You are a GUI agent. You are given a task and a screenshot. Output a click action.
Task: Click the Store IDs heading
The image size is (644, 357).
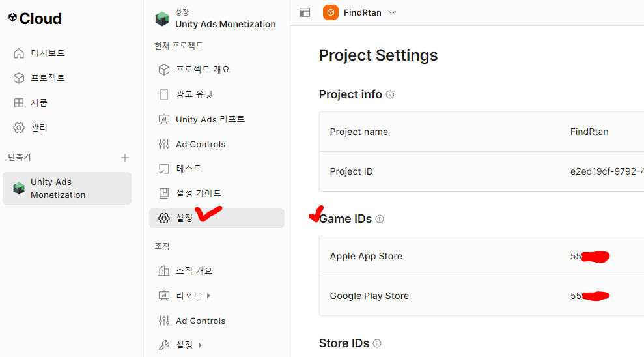coord(344,343)
